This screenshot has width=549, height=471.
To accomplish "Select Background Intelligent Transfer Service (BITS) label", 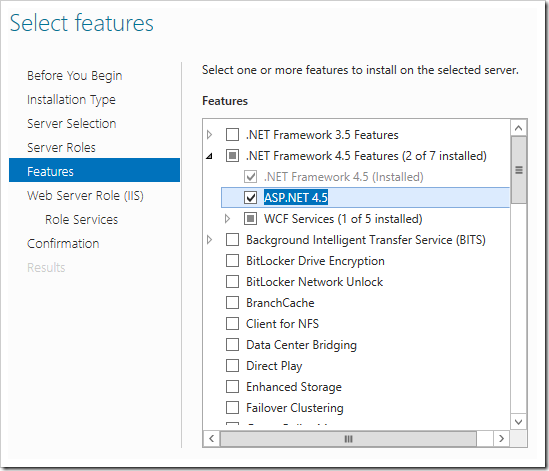I will coord(366,240).
